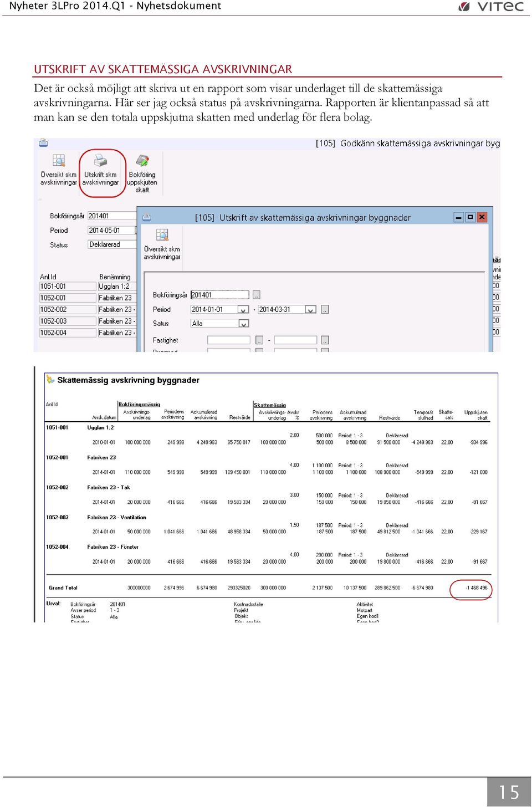Click the Anl.Id column header in grid

click(x=48, y=277)
